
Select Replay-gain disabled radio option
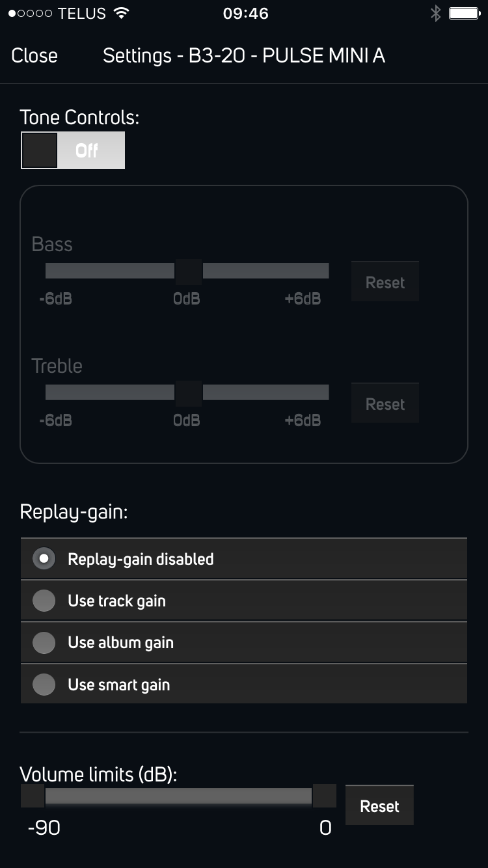44,559
